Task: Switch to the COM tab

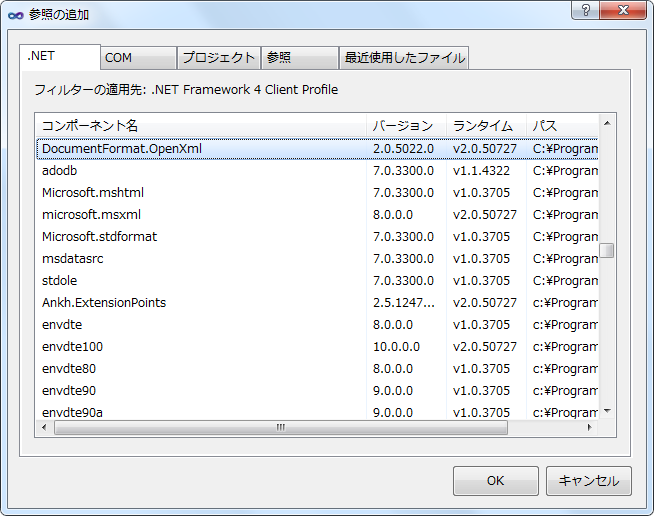Action: click(x=138, y=58)
